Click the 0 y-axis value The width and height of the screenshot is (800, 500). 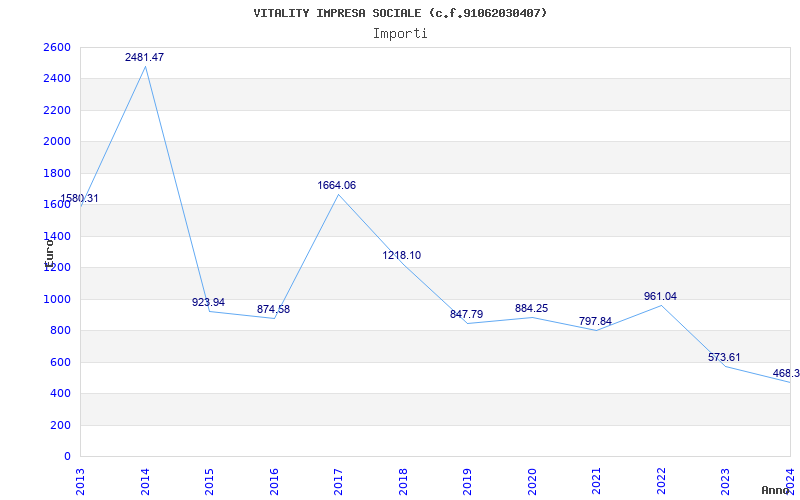(x=67, y=456)
